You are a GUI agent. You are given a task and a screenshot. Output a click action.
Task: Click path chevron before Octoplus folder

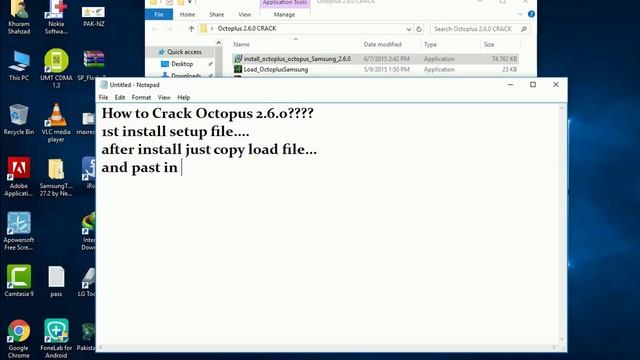click(x=212, y=29)
